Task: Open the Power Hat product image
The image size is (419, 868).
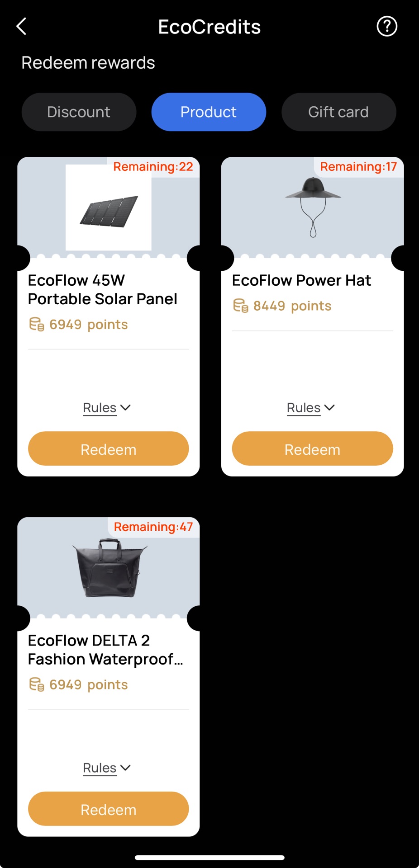Action: pyautogui.click(x=313, y=208)
